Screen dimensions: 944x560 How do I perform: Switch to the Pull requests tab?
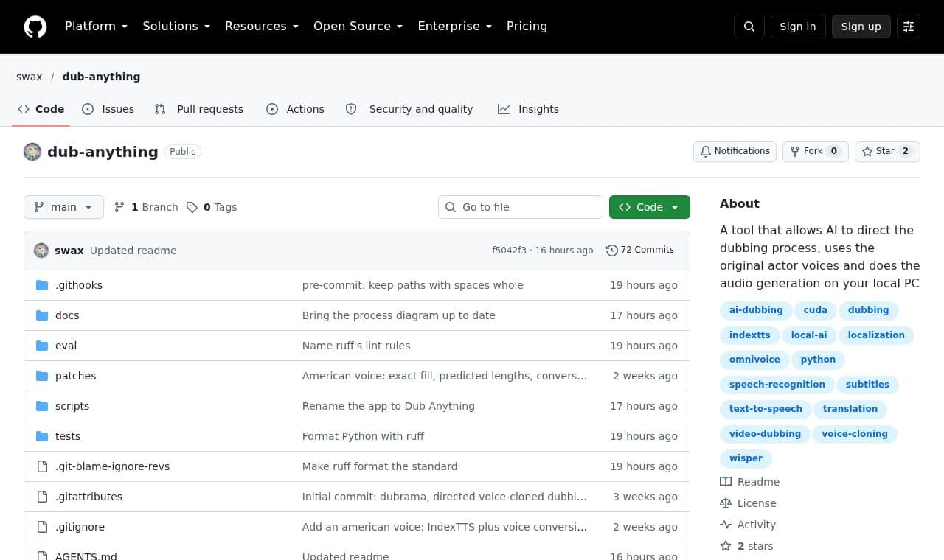pyautogui.click(x=199, y=109)
